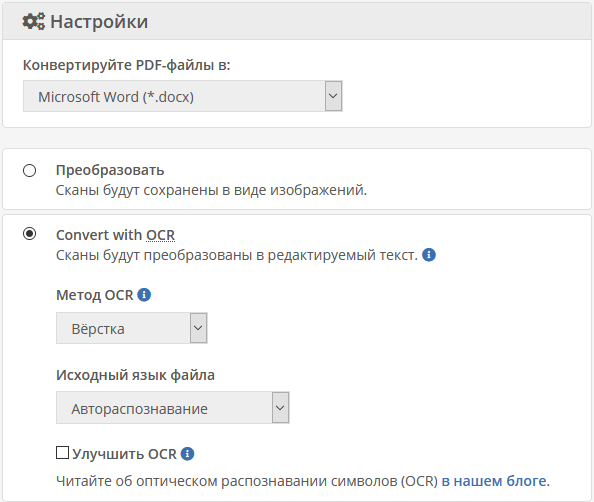Click text Сканы будут сохранены в виде изображений
This screenshot has width=594, height=502.
(x=211, y=190)
